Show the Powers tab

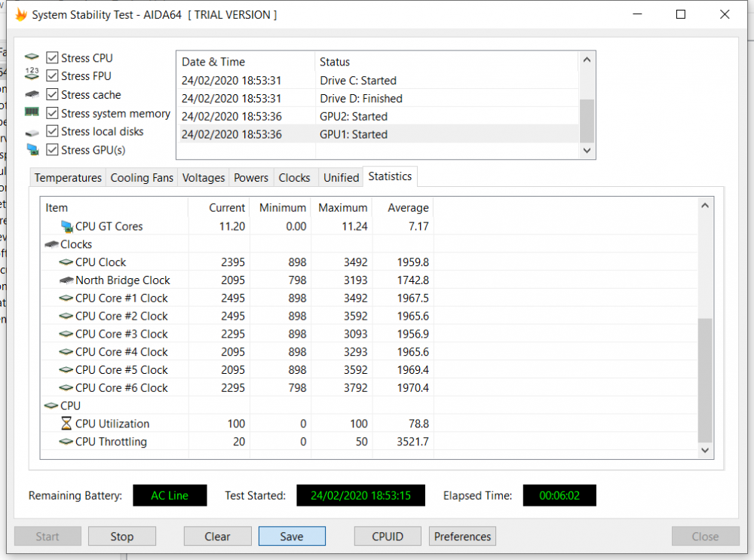pyautogui.click(x=251, y=178)
